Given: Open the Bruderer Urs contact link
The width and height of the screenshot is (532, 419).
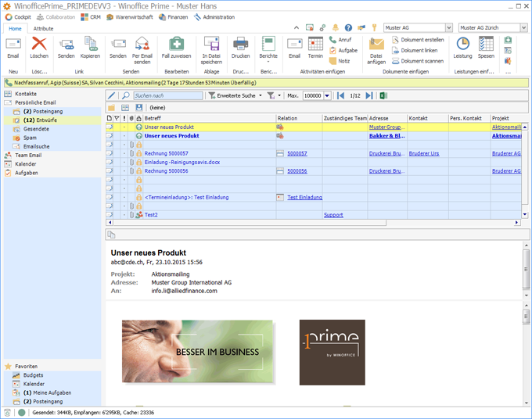Looking at the screenshot, I should (424, 153).
